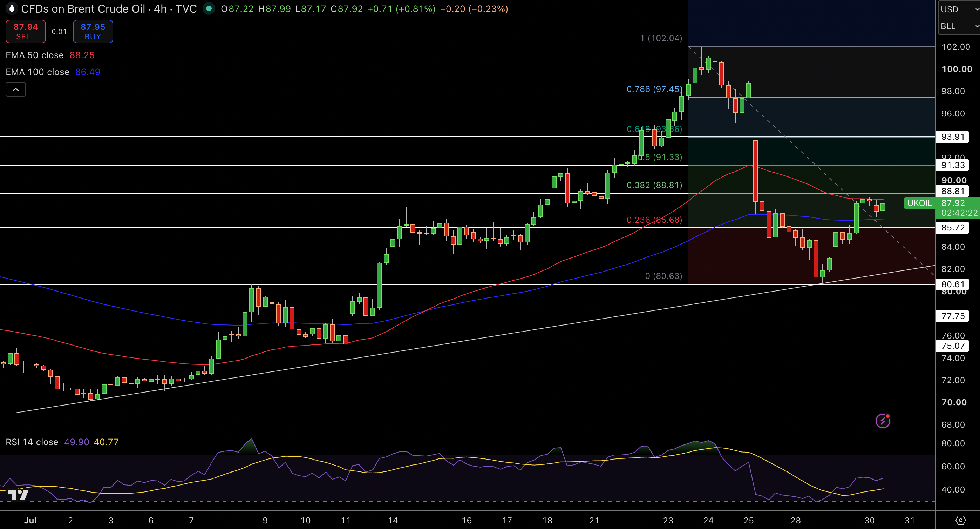Click the 02:42:22 countdown timer
The width and height of the screenshot is (980, 529).
coord(959,213)
